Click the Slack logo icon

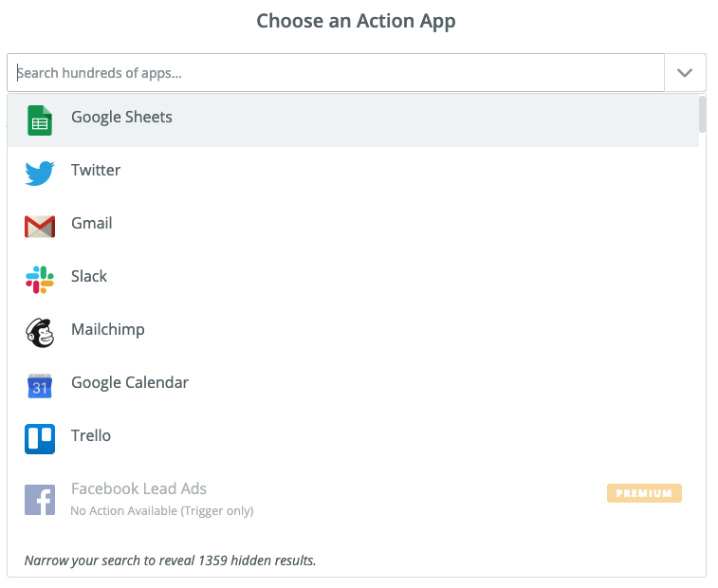tap(40, 279)
